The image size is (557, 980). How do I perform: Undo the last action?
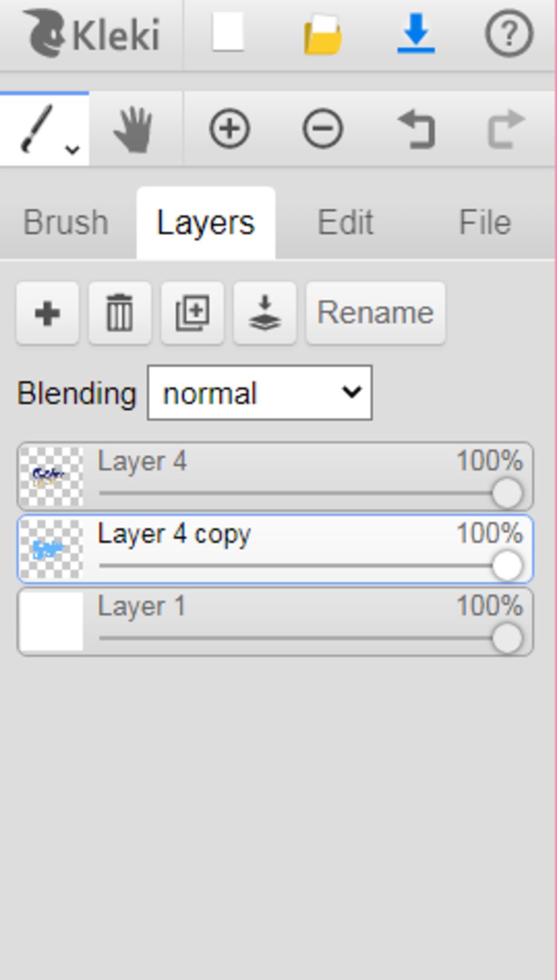[417, 129]
